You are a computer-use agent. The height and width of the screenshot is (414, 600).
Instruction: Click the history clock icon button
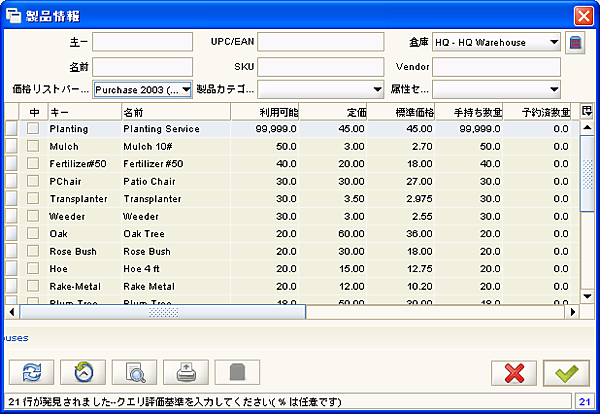tap(83, 372)
